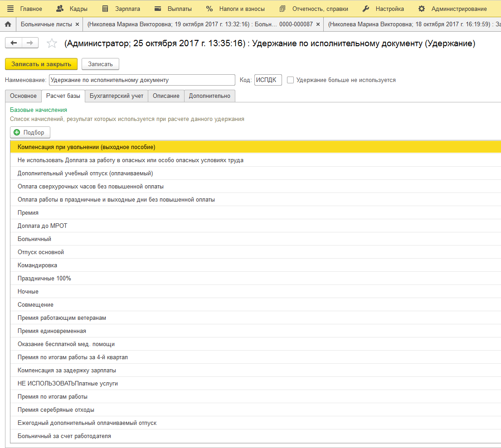Screen dimensions: 501x448
Task: Open the Администрирование gear section
Action: click(452, 9)
